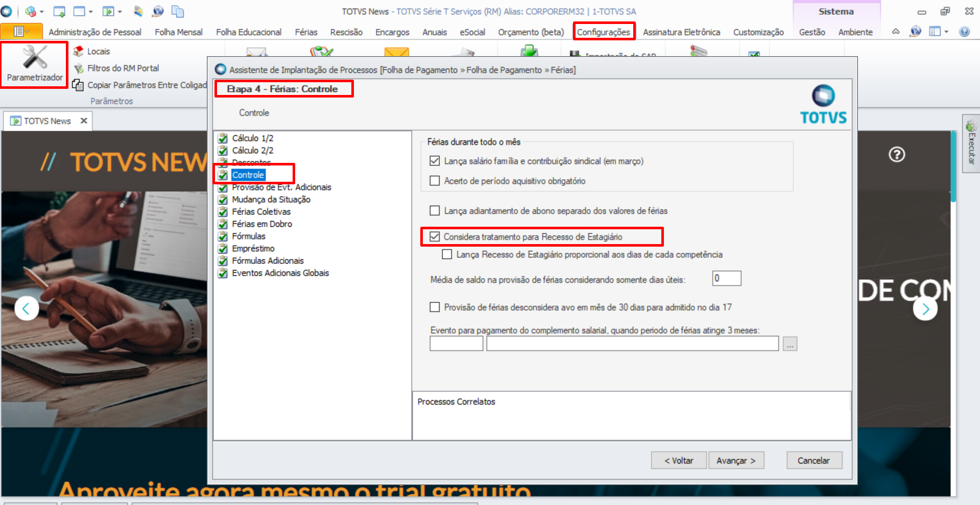Select Cálculo 1/2 in the step list

point(252,138)
